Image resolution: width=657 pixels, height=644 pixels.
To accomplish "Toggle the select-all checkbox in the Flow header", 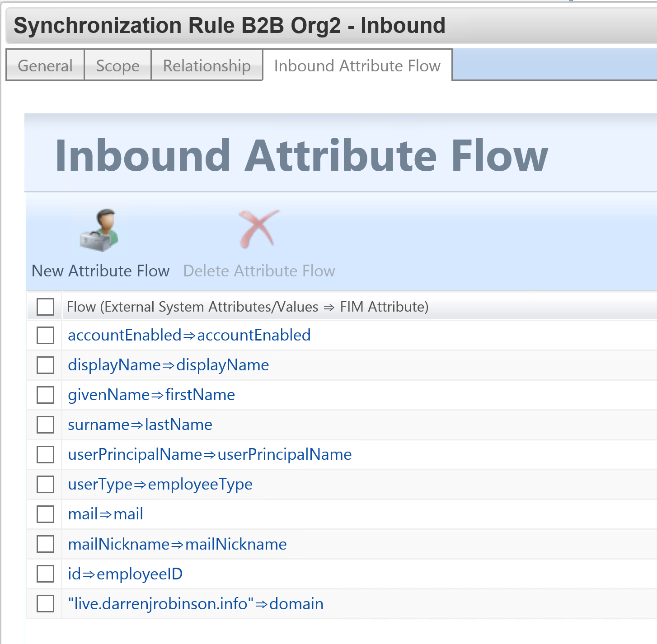I will (x=45, y=307).
